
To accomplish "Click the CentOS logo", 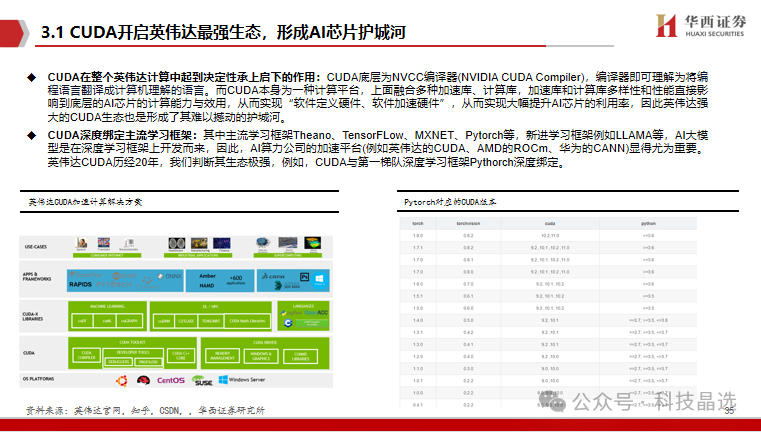I will pos(171,380).
